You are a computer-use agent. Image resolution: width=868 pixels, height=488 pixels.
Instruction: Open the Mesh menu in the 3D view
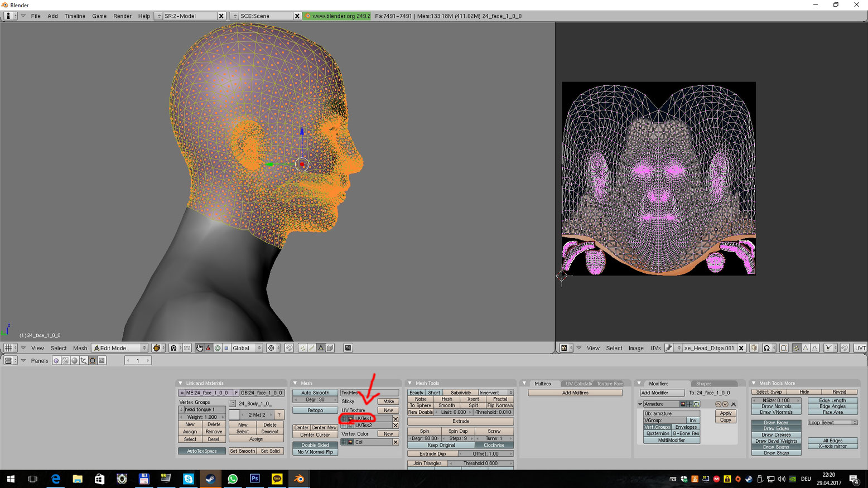80,347
